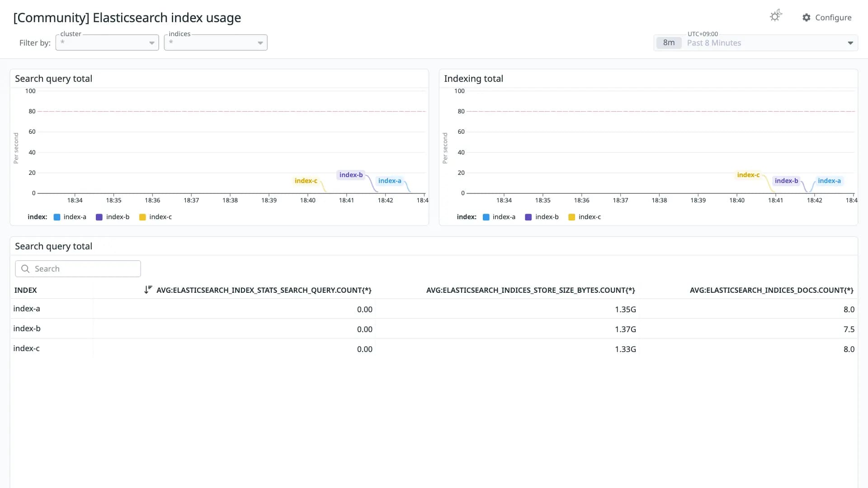Click index-c label in Indexing total graph
Viewport: 868px width, 488px height.
[748, 175]
